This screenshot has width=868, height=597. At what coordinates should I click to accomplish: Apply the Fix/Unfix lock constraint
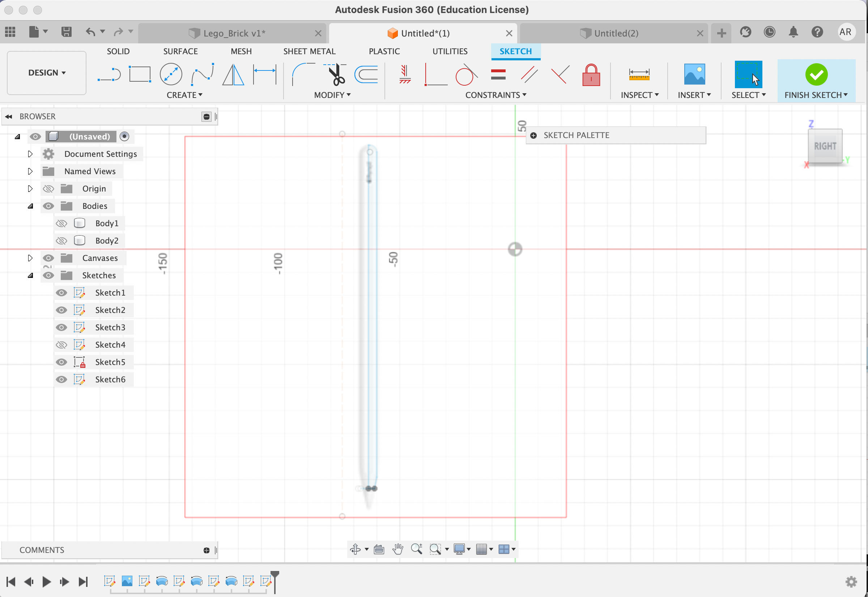tap(591, 74)
